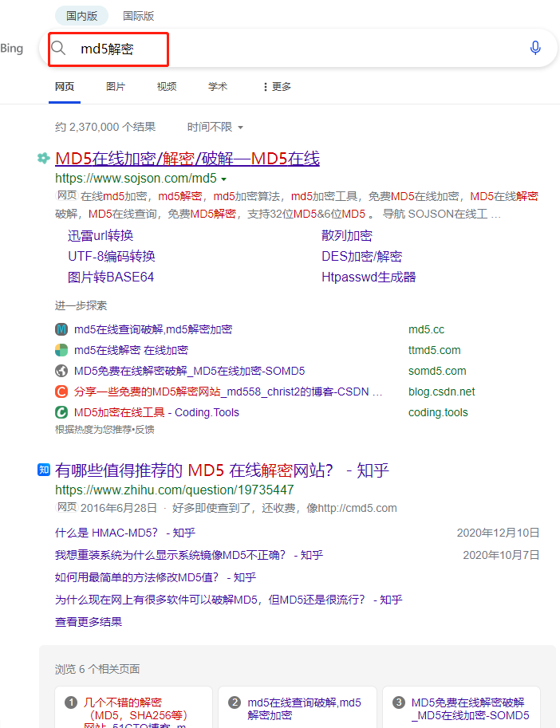Expand the sojson.com URL dropdown arrow

[224, 179]
